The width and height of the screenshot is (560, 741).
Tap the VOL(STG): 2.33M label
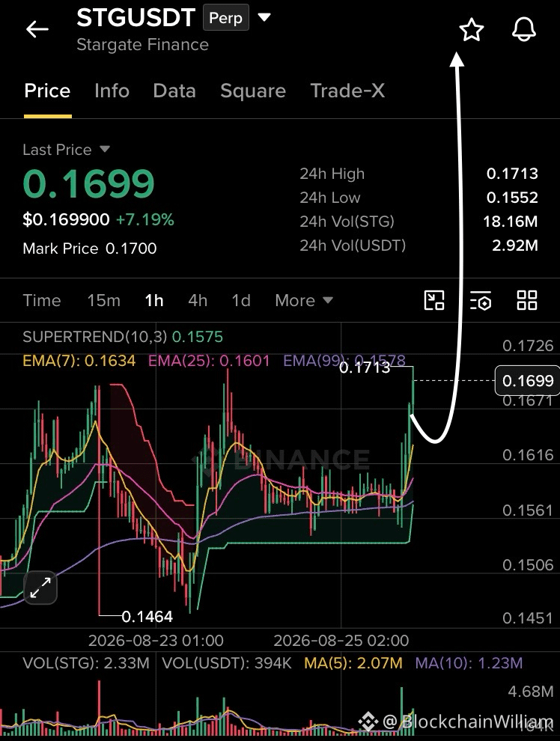(x=86, y=663)
